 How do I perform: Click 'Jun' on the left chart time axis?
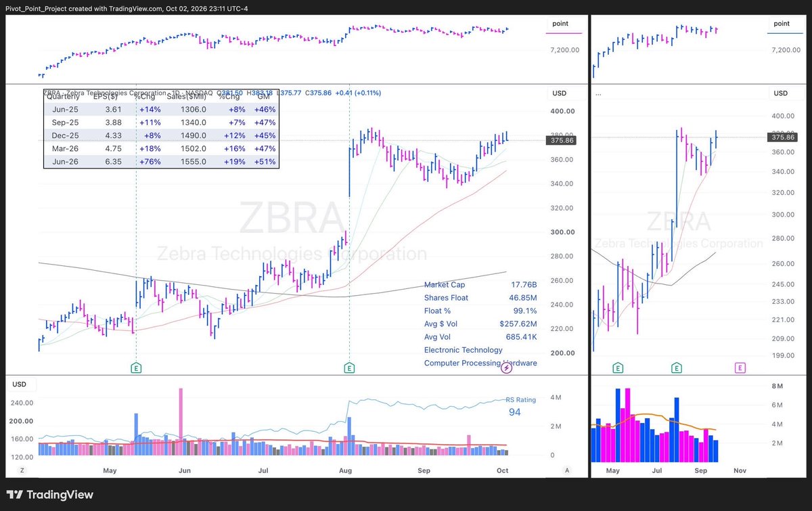tap(185, 470)
